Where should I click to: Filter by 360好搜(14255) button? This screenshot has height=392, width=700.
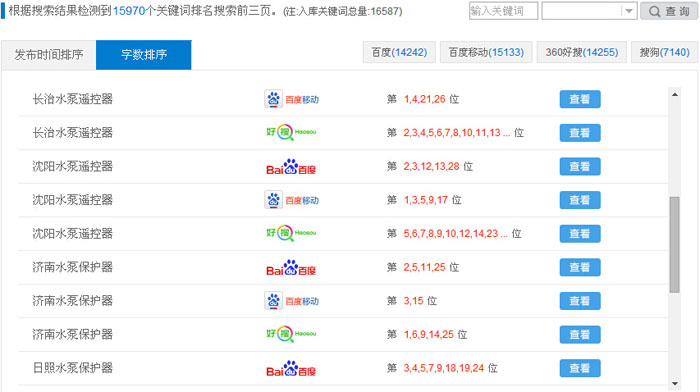click(582, 52)
